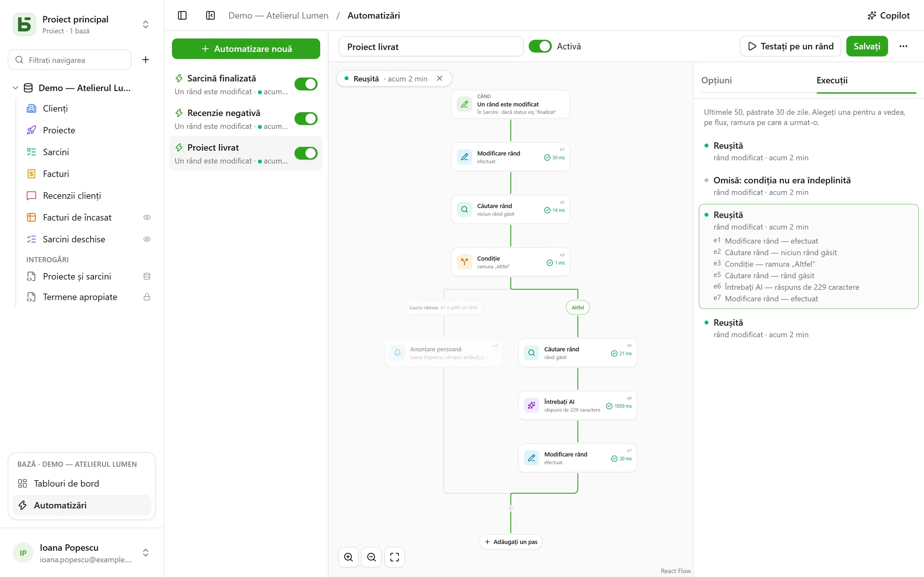Collapse the automations list panel icon
The image size is (924, 577).
click(210, 15)
